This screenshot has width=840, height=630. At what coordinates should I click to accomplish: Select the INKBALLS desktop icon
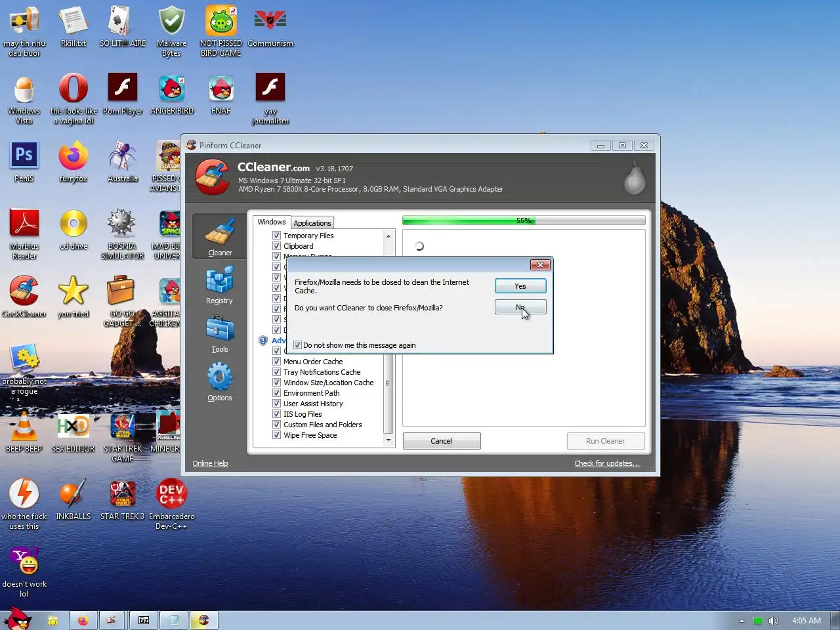click(73, 499)
